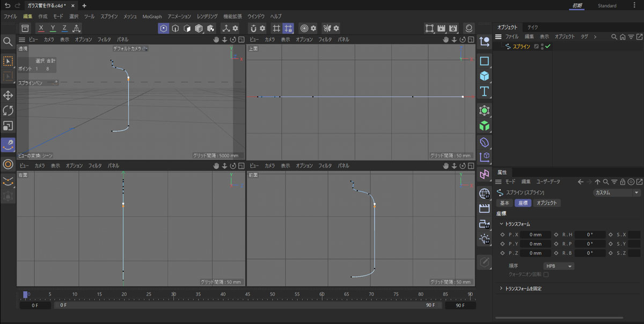
Task: Click the オブジェクト attribute button
Action: pyautogui.click(x=547, y=203)
